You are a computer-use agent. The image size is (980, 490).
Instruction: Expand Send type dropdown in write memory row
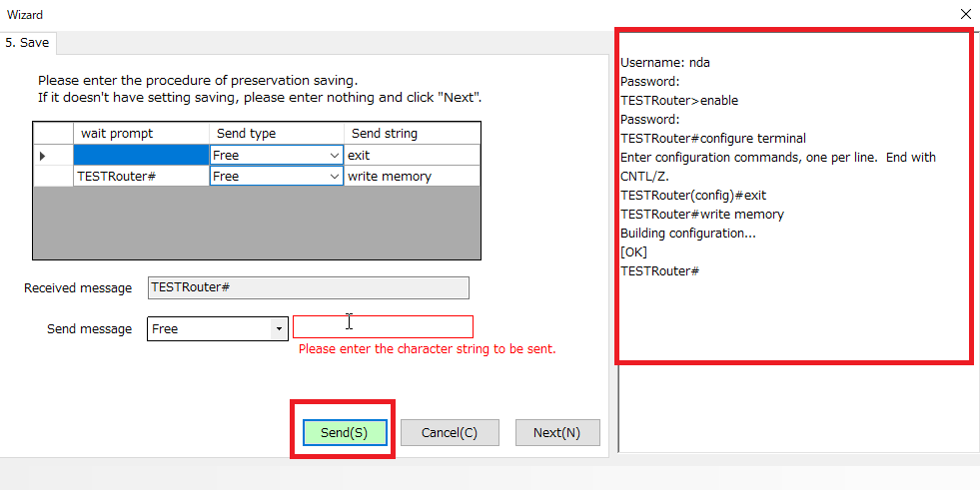coord(334,177)
